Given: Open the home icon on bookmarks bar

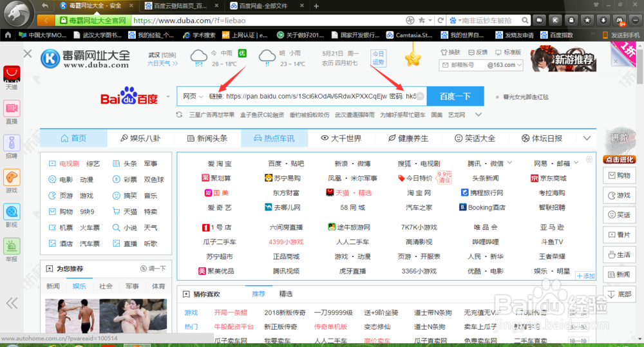Looking at the screenshot, I should point(8,35).
